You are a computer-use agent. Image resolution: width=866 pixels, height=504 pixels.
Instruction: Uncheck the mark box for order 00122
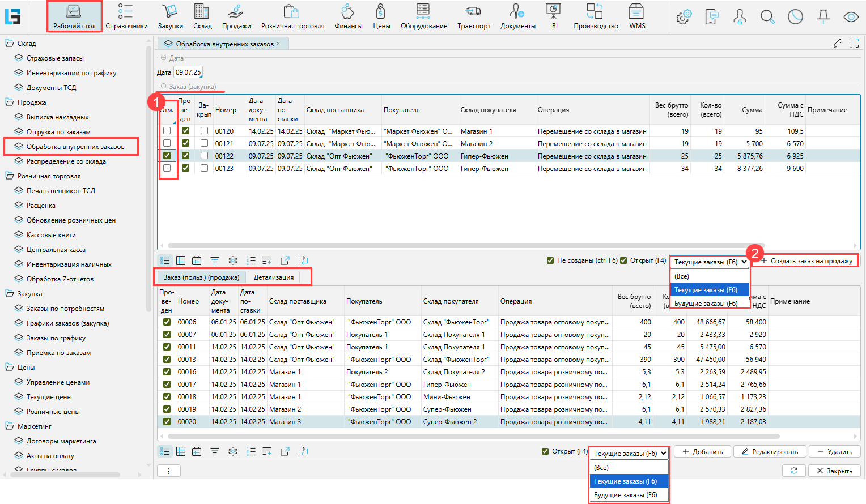tap(167, 156)
